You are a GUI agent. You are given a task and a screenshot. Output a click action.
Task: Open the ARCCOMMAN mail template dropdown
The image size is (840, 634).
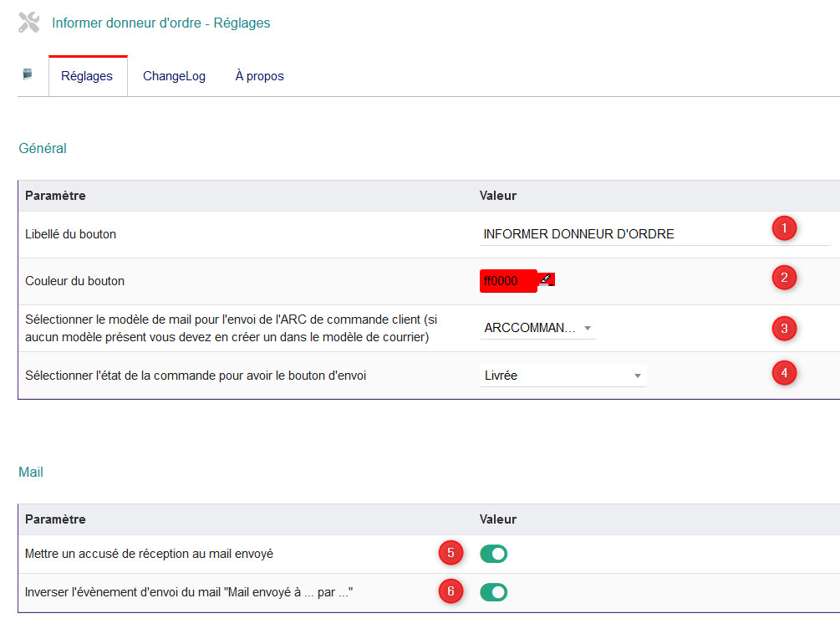tap(538, 328)
